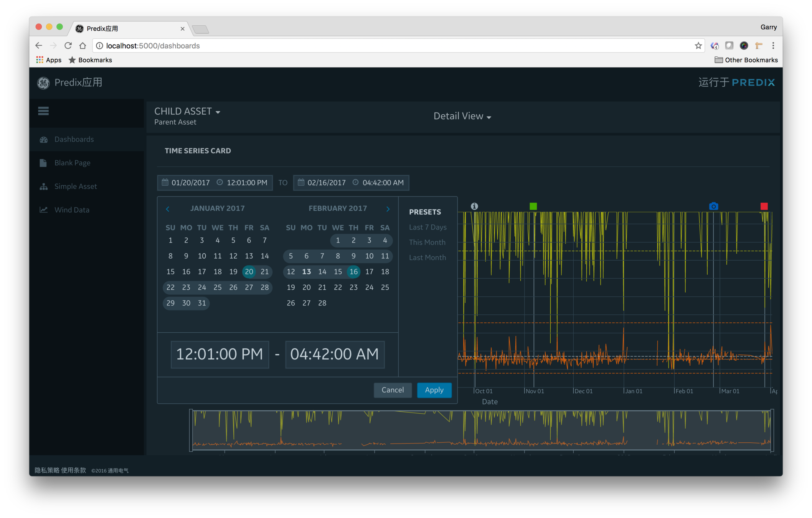Select Last 7 Days preset
This screenshot has height=518, width=812.
427,227
